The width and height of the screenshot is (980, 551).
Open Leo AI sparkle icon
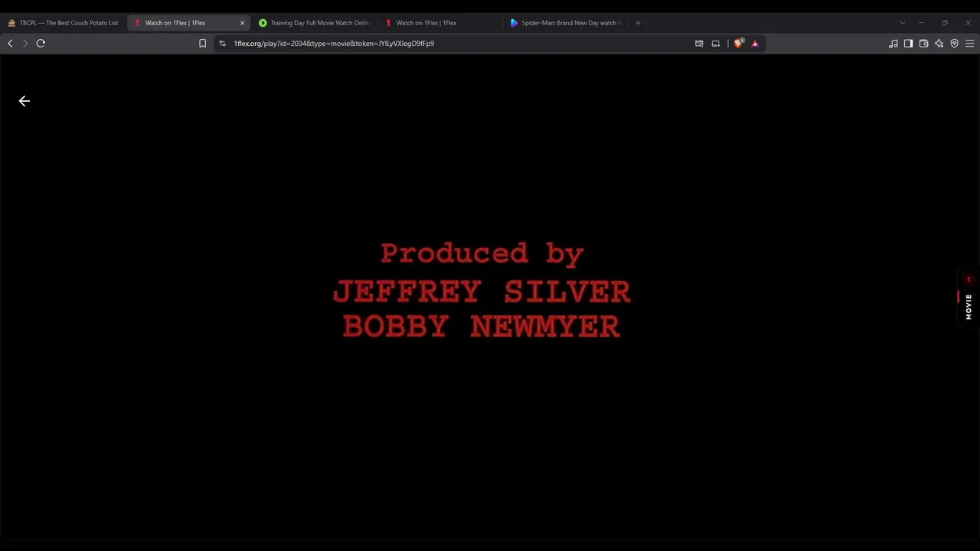coord(939,44)
